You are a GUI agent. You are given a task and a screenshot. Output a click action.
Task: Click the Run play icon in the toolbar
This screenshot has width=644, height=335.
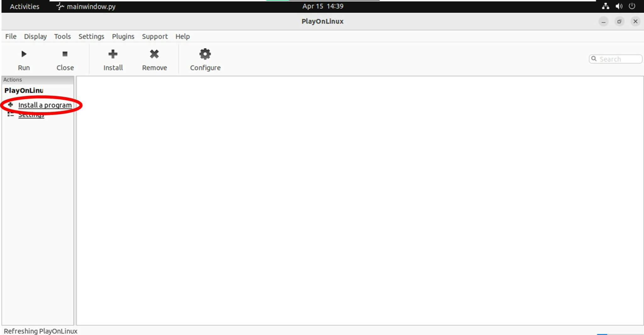[x=24, y=54]
